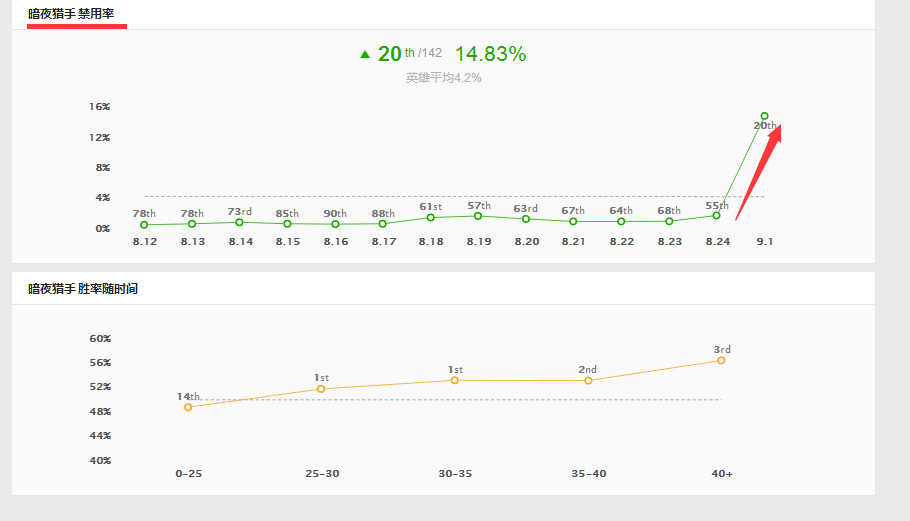Click the green up-triangle rank icon
Image resolution: width=910 pixels, height=521 pixels.
(x=365, y=55)
